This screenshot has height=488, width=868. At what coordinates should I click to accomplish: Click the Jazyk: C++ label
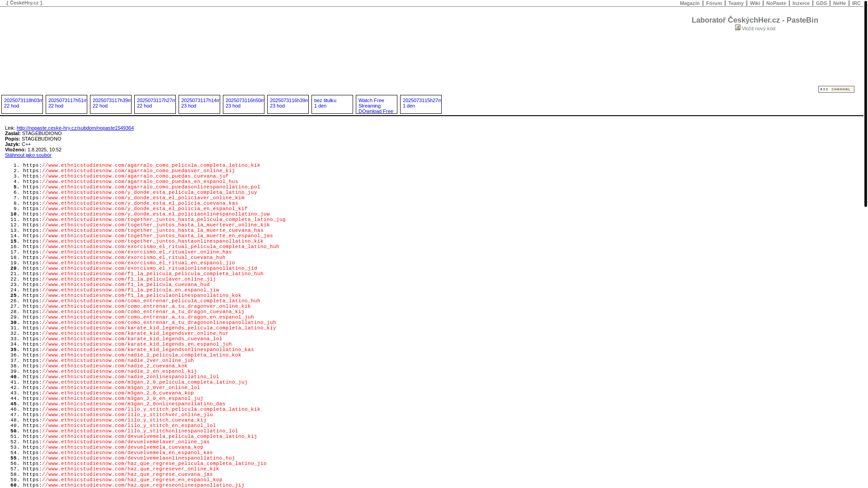coord(18,144)
